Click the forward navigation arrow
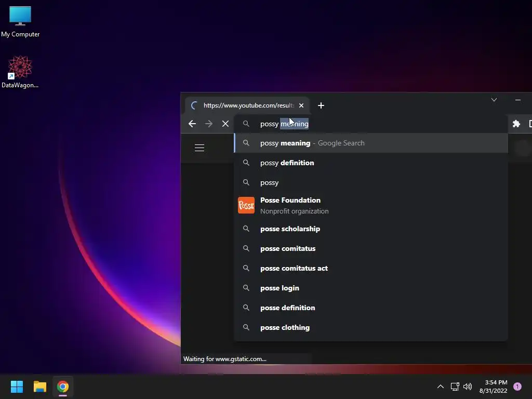Screen dimensions: 532x399 [209, 124]
